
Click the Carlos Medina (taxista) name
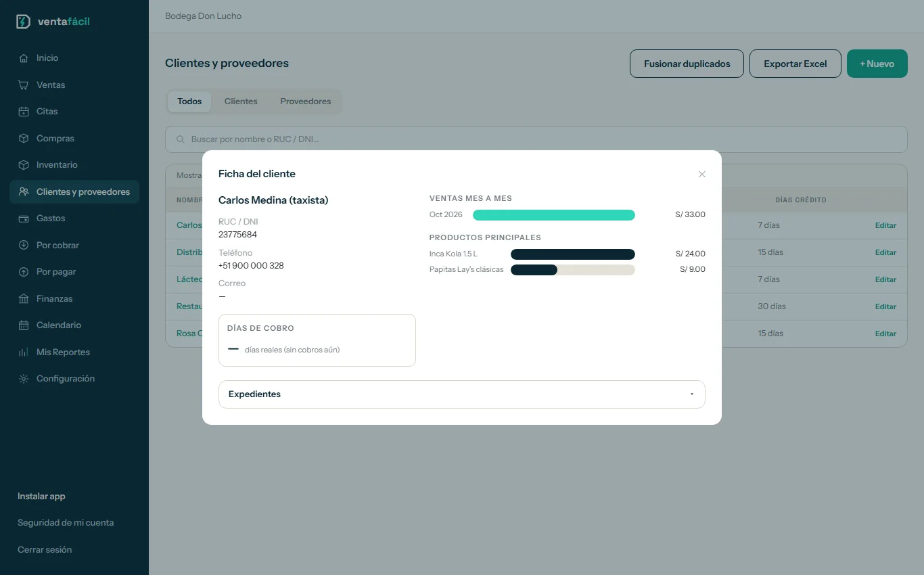(x=273, y=200)
